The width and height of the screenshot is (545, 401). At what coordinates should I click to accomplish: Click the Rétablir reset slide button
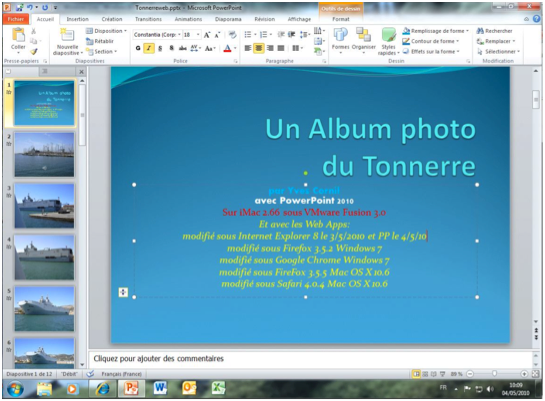[x=100, y=41]
